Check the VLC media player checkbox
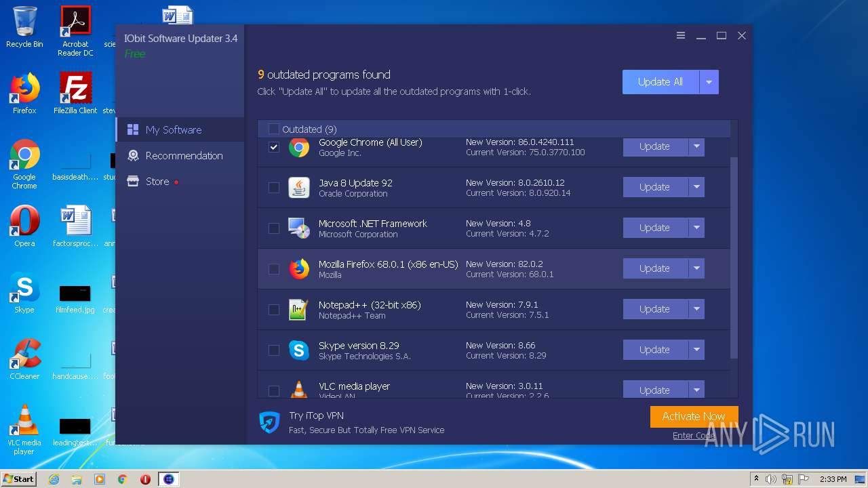The width and height of the screenshot is (868, 488). (x=274, y=391)
